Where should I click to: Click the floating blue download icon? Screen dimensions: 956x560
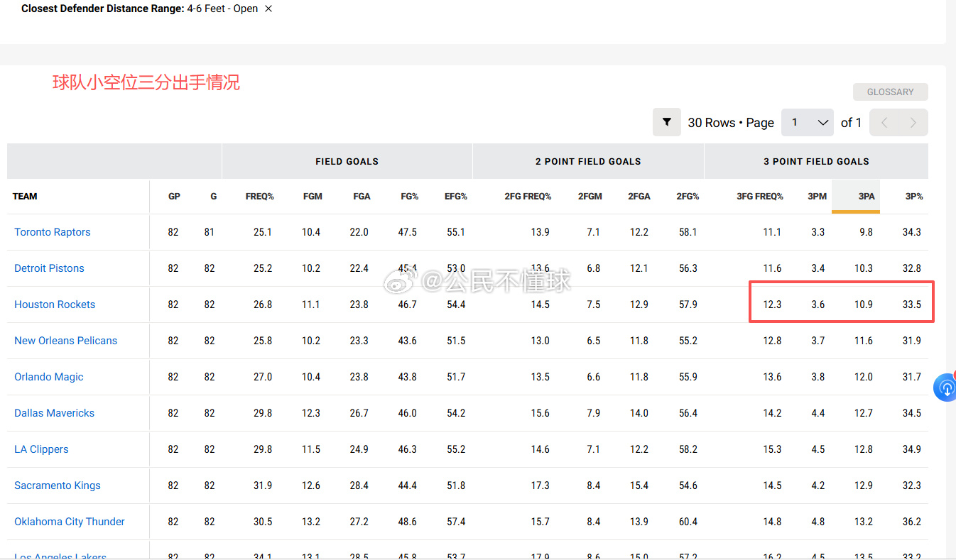point(945,388)
